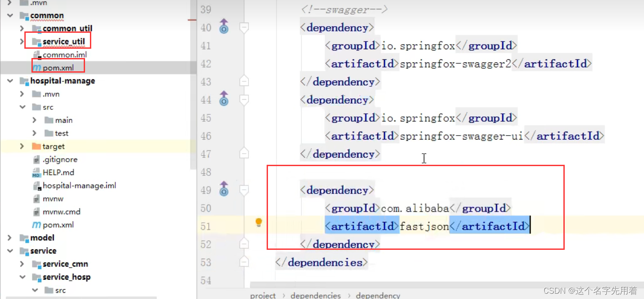Click the gutter dependency icon on line 49

click(224, 189)
